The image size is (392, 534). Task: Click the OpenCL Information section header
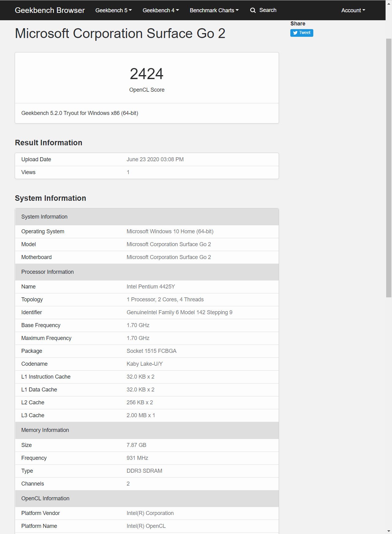[x=45, y=498]
